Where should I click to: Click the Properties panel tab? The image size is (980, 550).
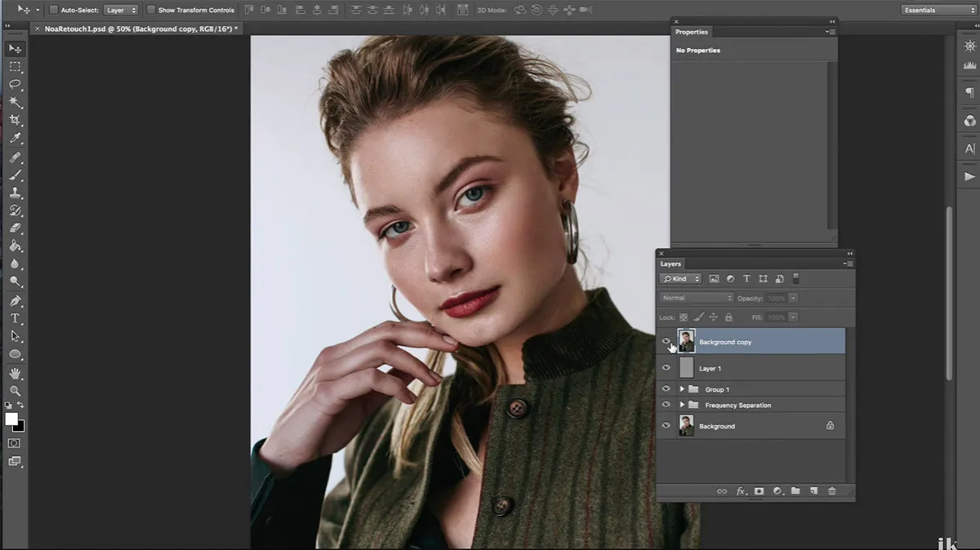(692, 32)
